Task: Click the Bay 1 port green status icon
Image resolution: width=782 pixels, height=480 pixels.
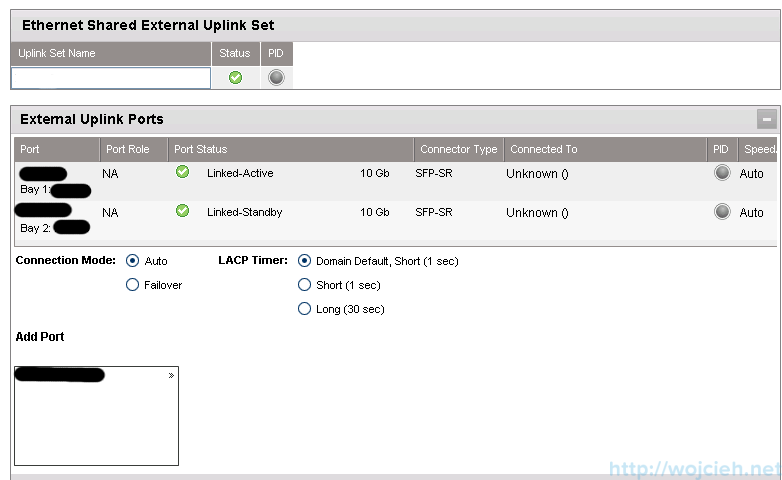Action: coord(182,172)
